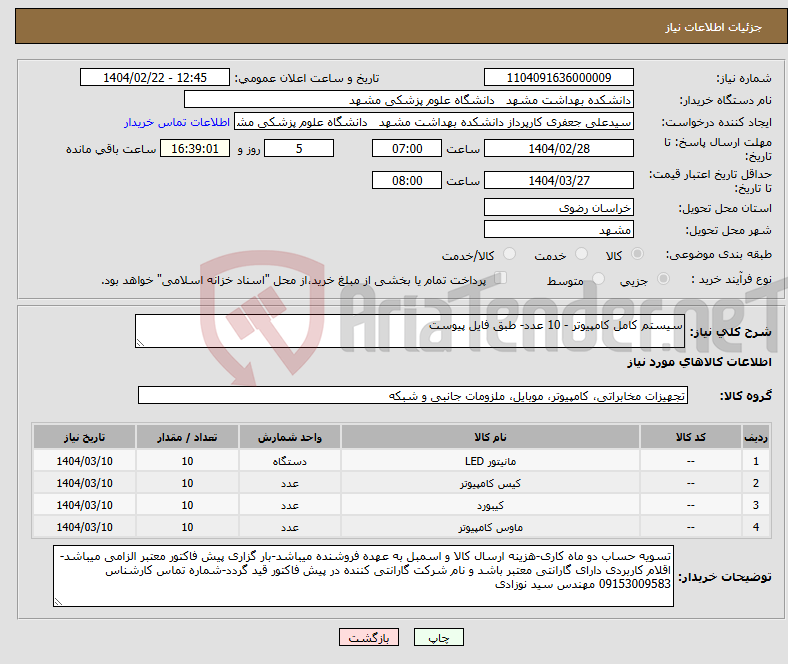Click the announcement date field 1404/02/22 - 12:45
The height and width of the screenshot is (664, 788).
[x=155, y=77]
